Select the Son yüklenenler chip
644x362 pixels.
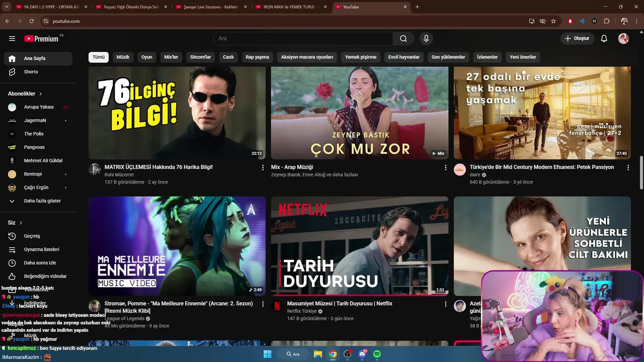tap(448, 57)
